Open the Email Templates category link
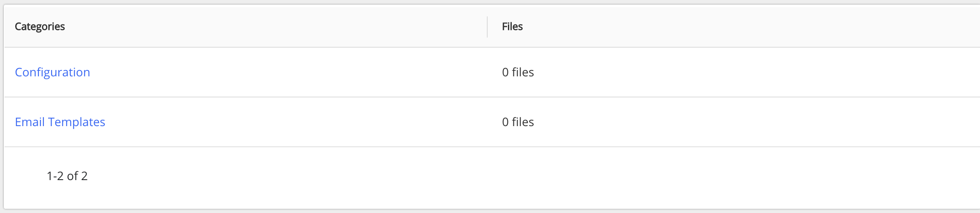This screenshot has height=213, width=980. 60,122
